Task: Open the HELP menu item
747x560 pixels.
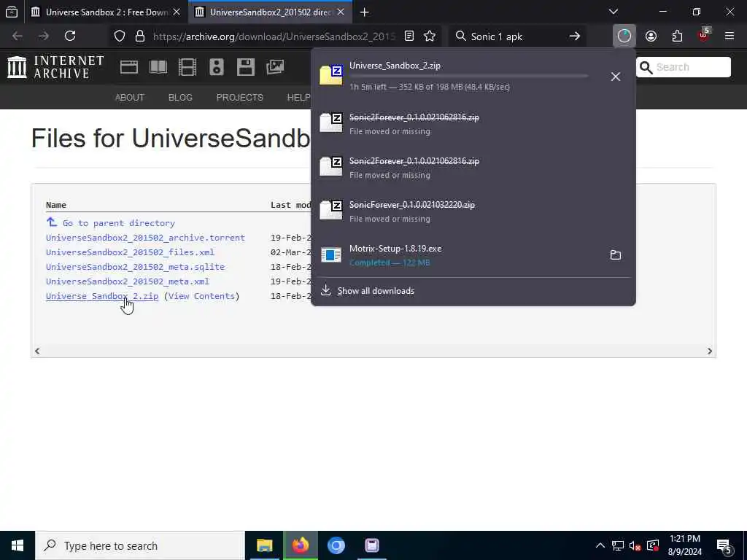Action: coord(298,97)
